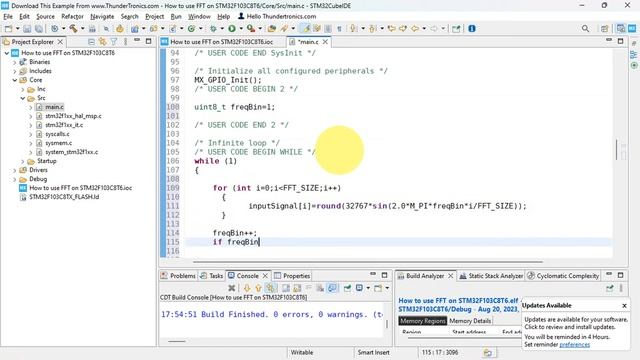Close the Updates Available popup

point(624,306)
